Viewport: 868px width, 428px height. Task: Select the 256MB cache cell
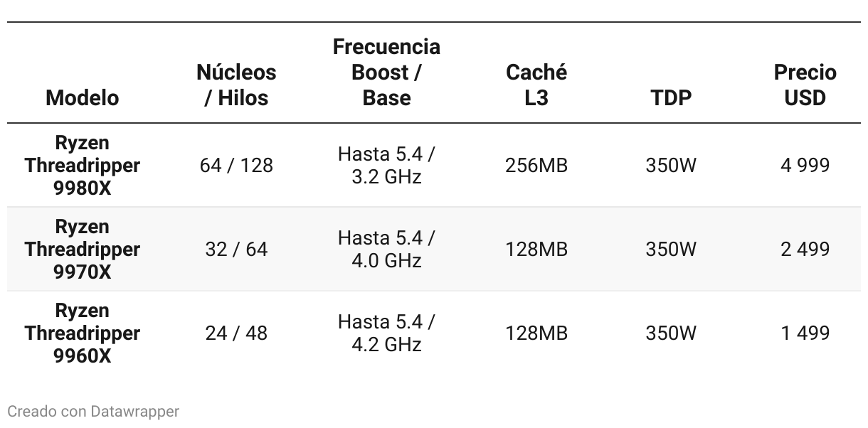pyautogui.click(x=536, y=165)
